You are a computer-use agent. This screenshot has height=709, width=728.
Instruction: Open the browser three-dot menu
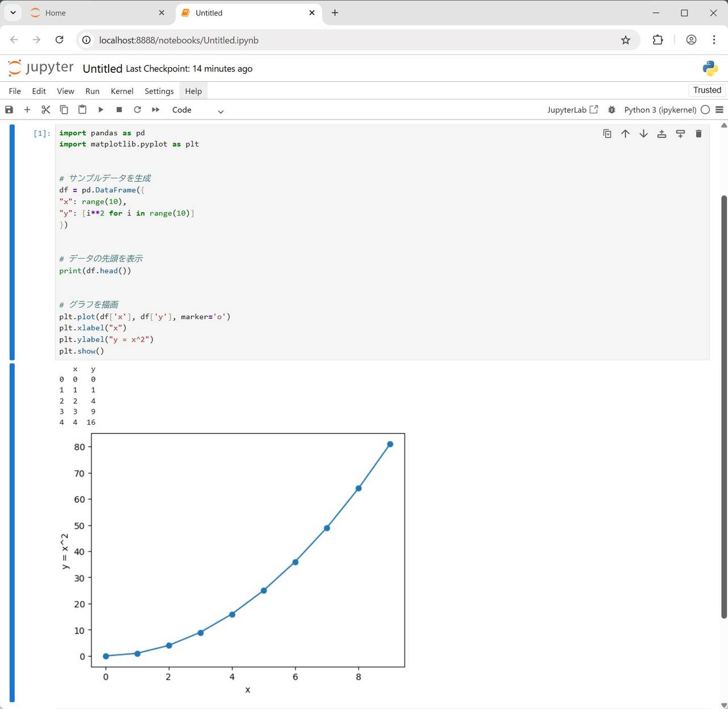click(x=714, y=40)
